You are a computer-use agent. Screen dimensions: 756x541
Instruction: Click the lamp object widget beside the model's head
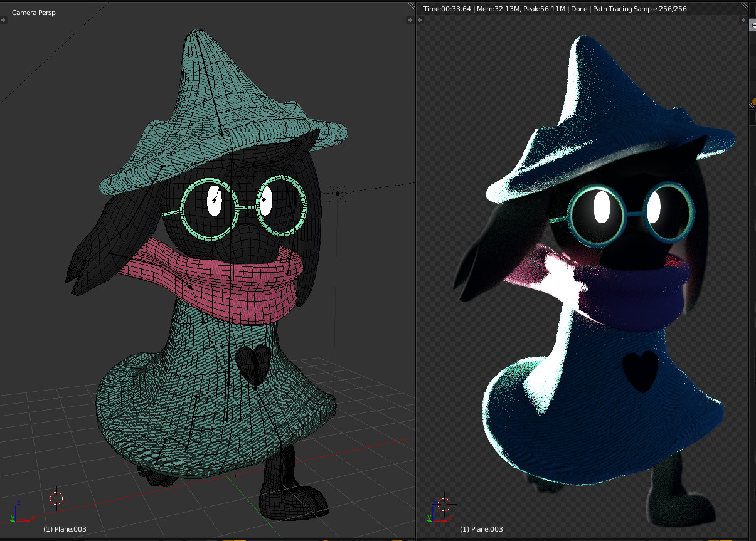[x=338, y=192]
